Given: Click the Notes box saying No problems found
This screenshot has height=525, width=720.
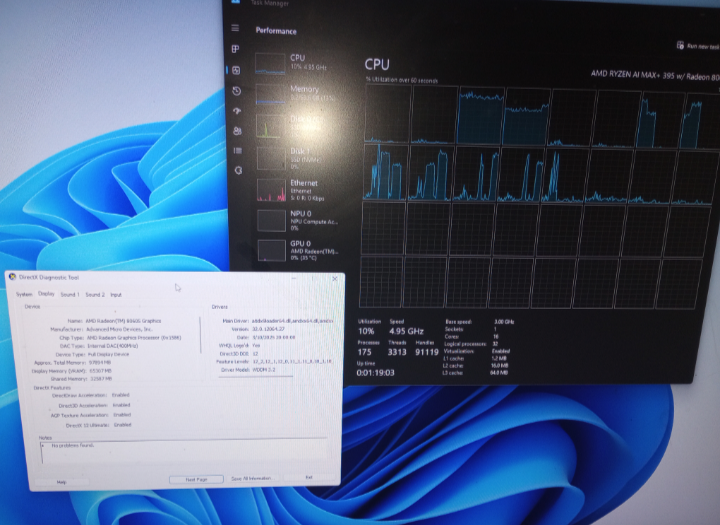Looking at the screenshot, I should (184, 452).
